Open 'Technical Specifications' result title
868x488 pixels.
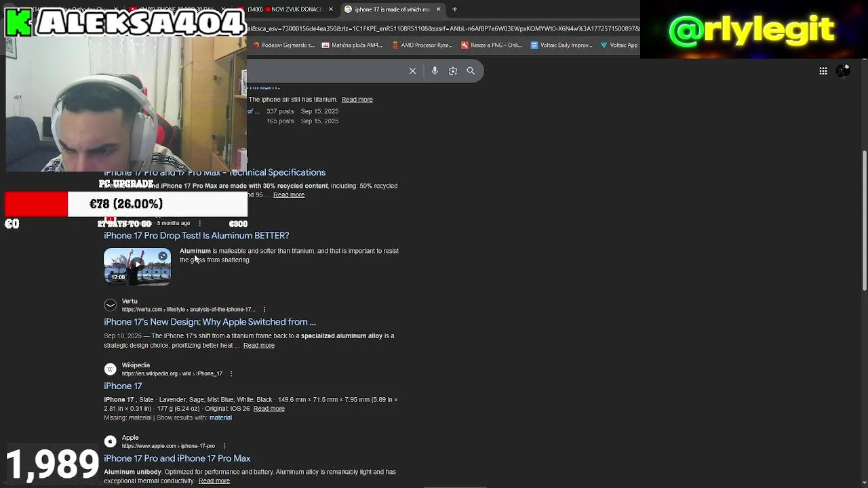pyautogui.click(x=214, y=173)
